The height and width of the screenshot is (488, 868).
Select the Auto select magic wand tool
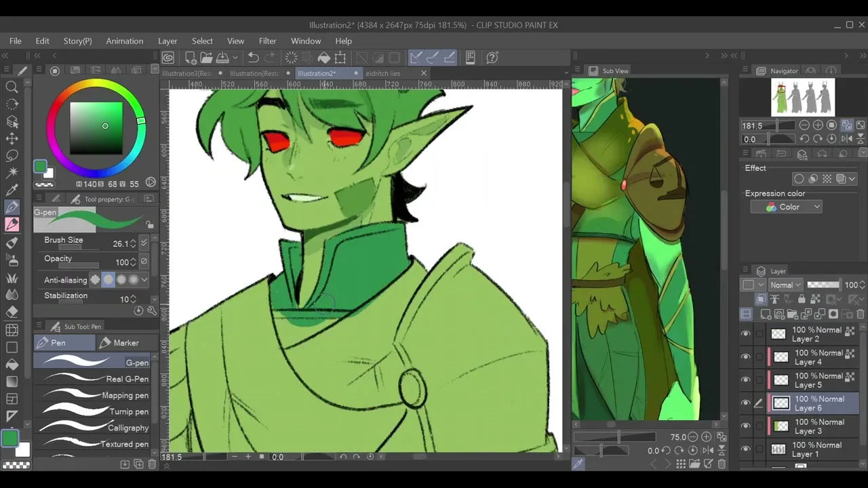tap(12, 172)
